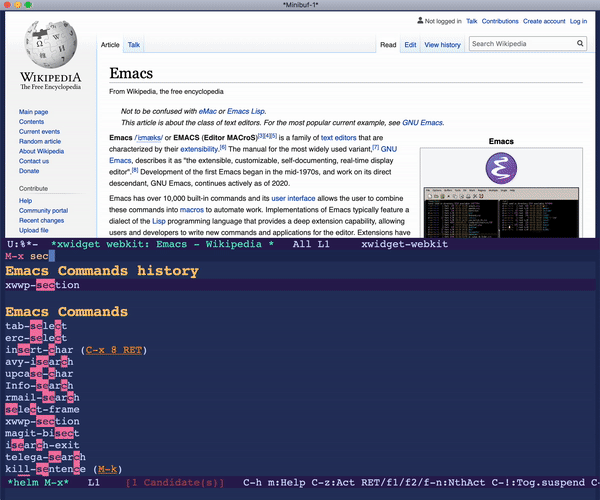
Task: Click the Emacs Commands history header
Action: pos(102,270)
